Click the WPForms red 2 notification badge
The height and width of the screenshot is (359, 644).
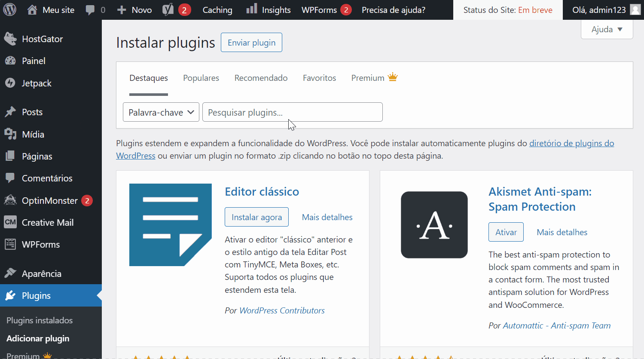[x=346, y=9]
